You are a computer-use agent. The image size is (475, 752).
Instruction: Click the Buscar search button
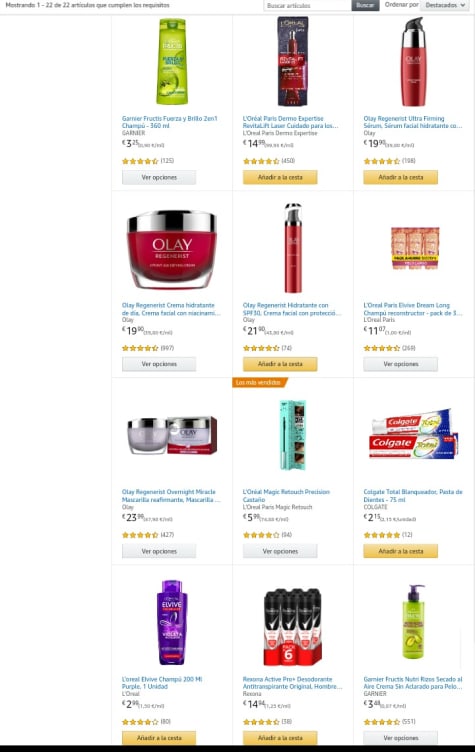[x=365, y=5]
